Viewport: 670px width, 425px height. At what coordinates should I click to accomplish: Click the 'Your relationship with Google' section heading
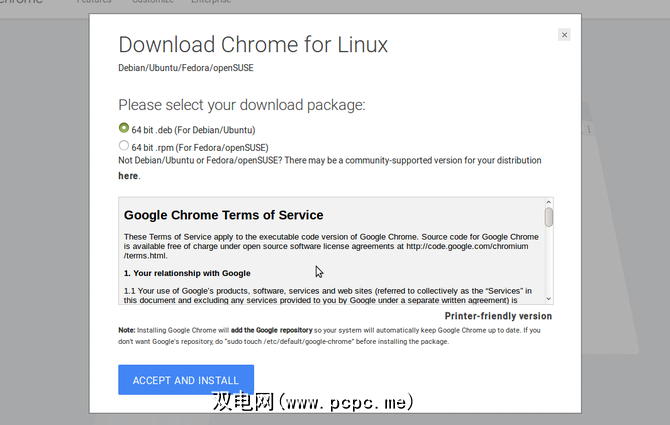tap(187, 273)
